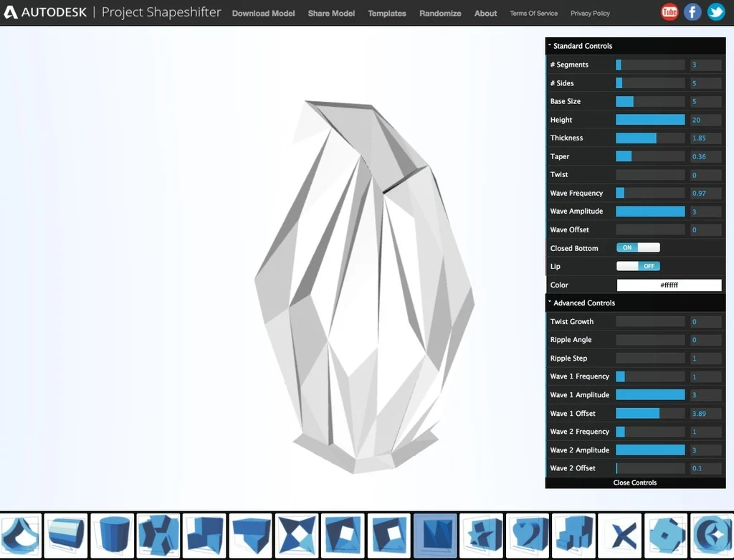Toggle the Closed Bottom switch off

point(638,247)
